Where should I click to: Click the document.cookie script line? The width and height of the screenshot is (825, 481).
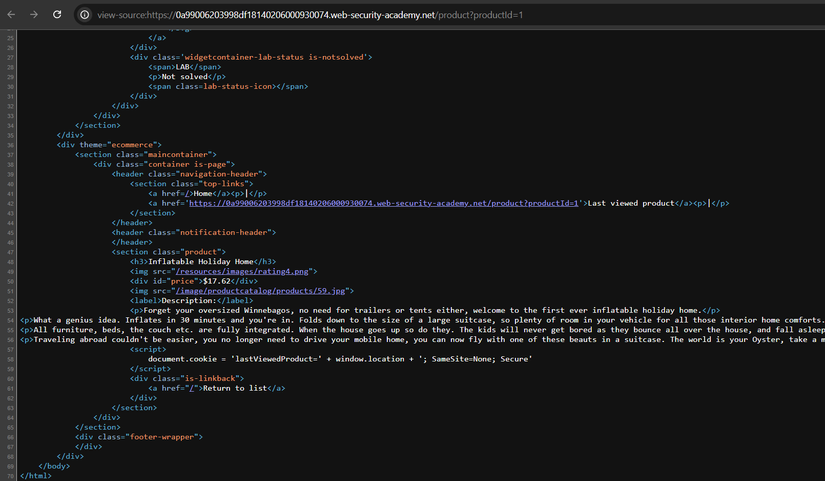(340, 359)
